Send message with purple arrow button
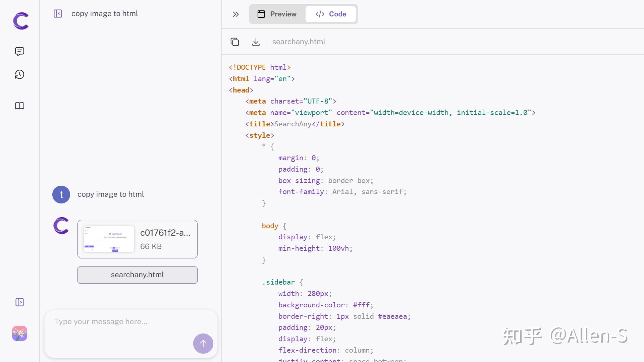 click(x=203, y=343)
